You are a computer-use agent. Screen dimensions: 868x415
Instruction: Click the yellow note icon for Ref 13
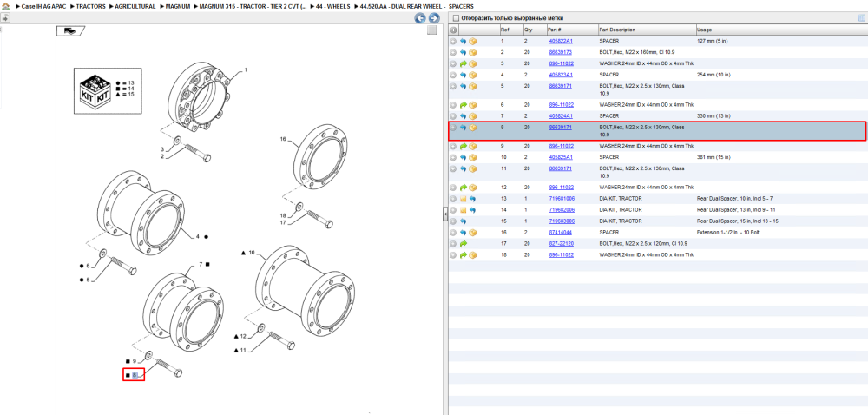coord(464,199)
